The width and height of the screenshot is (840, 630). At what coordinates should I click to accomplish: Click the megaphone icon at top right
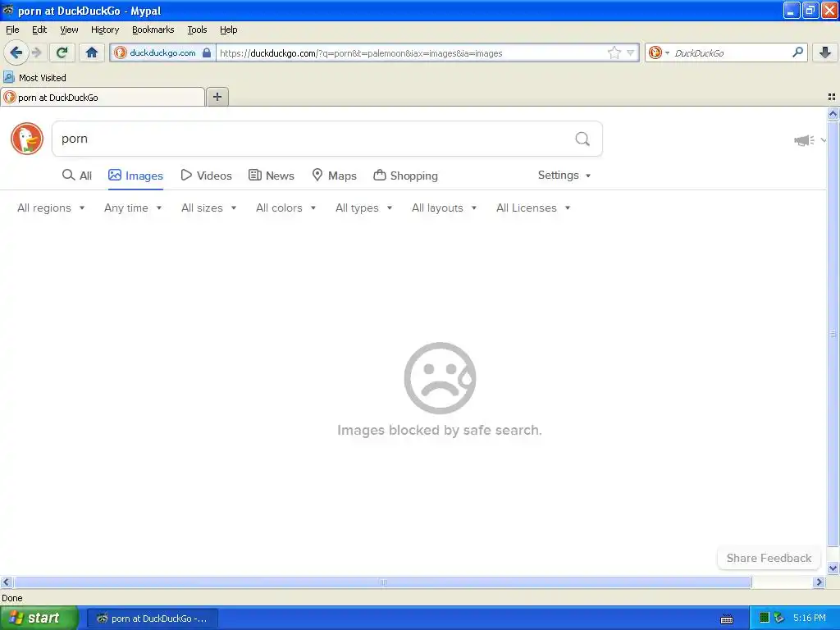click(x=804, y=140)
